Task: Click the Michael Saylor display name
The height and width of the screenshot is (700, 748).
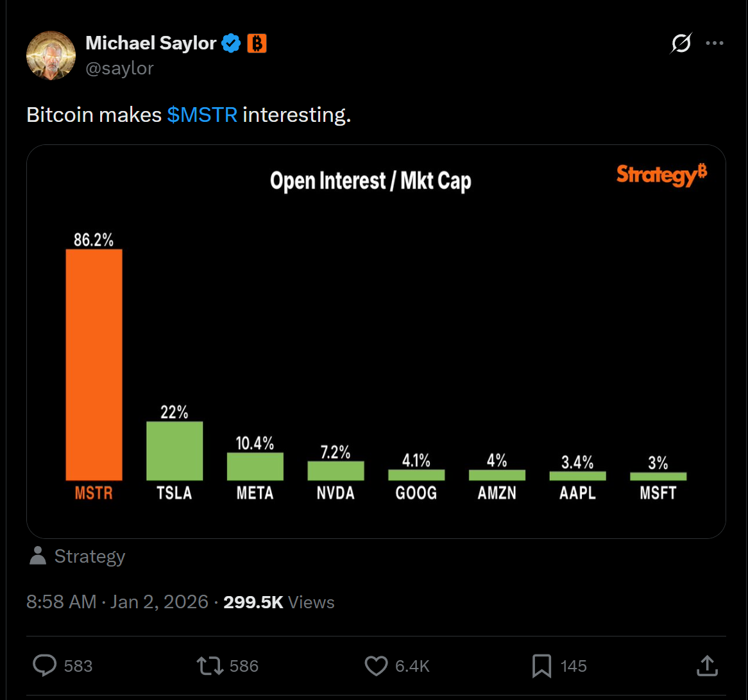Action: click(x=151, y=44)
